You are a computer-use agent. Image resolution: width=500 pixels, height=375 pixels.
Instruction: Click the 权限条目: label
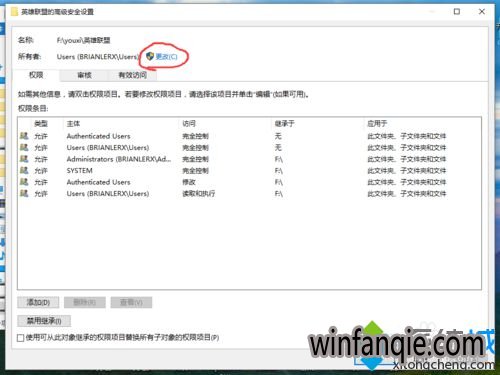coord(33,108)
